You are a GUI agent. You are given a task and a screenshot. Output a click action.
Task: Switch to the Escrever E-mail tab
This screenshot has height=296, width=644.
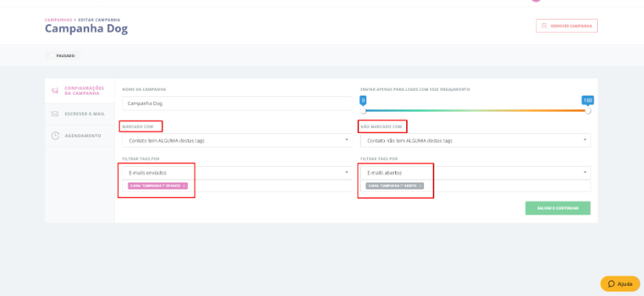click(x=80, y=114)
